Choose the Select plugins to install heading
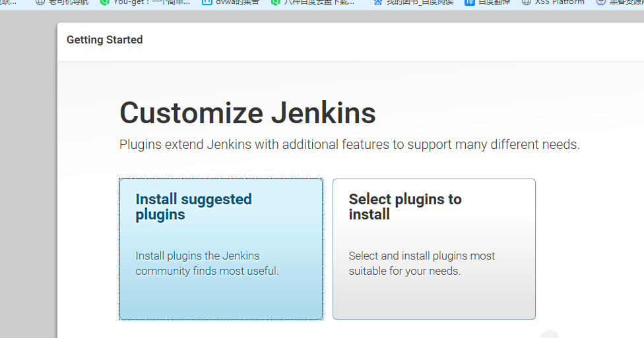 [x=404, y=207]
